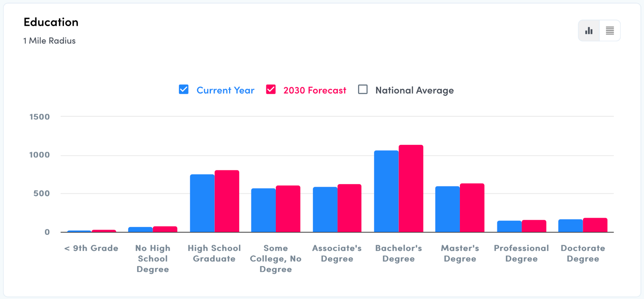Image resolution: width=644 pixels, height=299 pixels.
Task: Click the red No High School Degree bar
Action: (x=165, y=229)
